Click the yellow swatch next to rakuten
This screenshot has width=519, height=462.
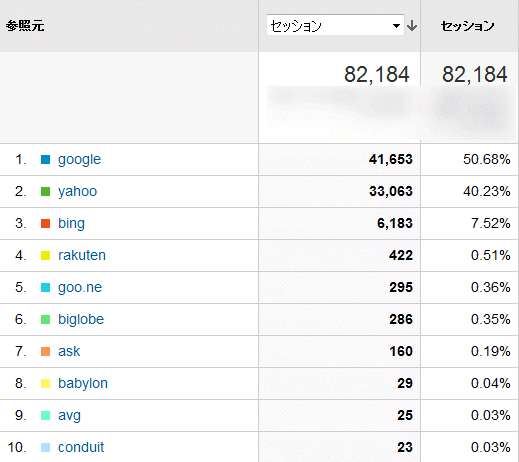[45, 256]
